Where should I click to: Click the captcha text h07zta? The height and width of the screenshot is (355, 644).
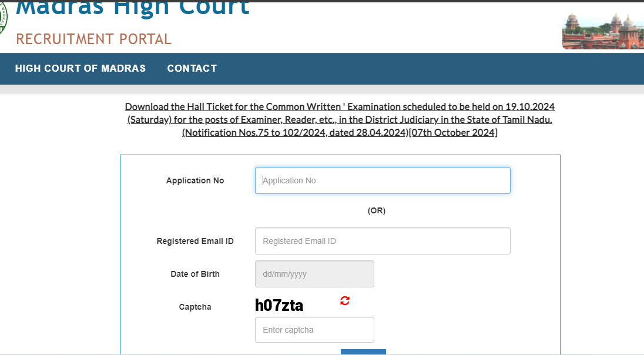[x=278, y=304]
